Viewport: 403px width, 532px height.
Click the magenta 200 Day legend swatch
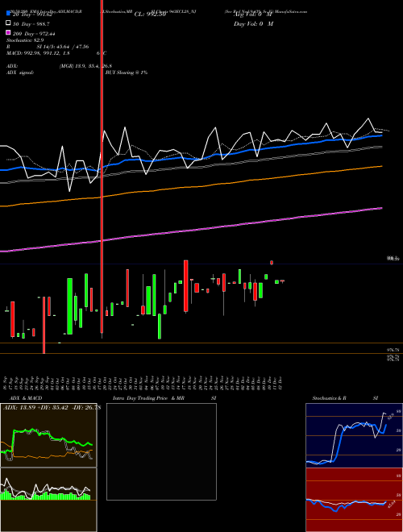(x=8, y=32)
